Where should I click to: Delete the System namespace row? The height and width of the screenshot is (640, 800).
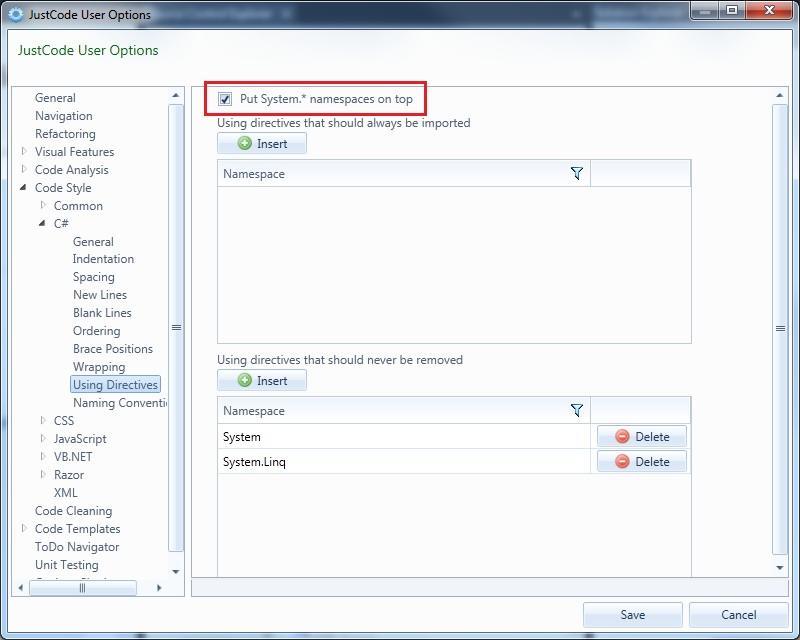click(642, 437)
